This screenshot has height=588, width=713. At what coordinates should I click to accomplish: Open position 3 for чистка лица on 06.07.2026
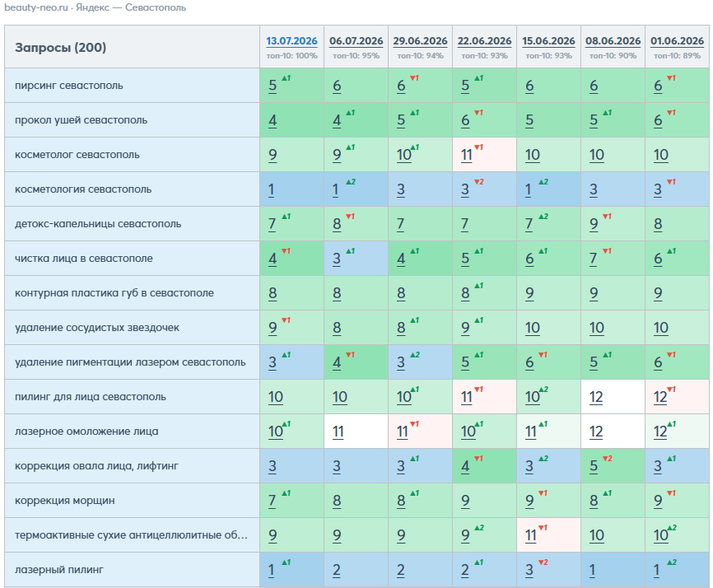337,259
